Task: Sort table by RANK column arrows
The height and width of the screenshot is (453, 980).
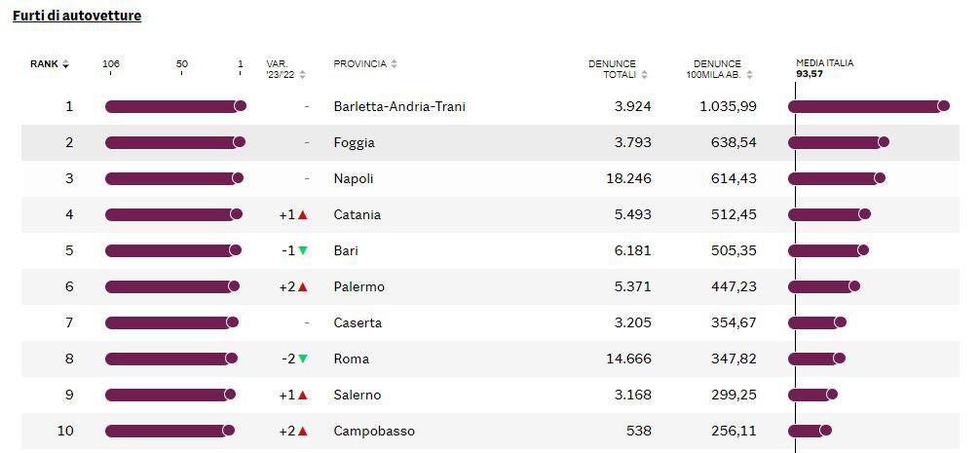Action: pos(65,64)
